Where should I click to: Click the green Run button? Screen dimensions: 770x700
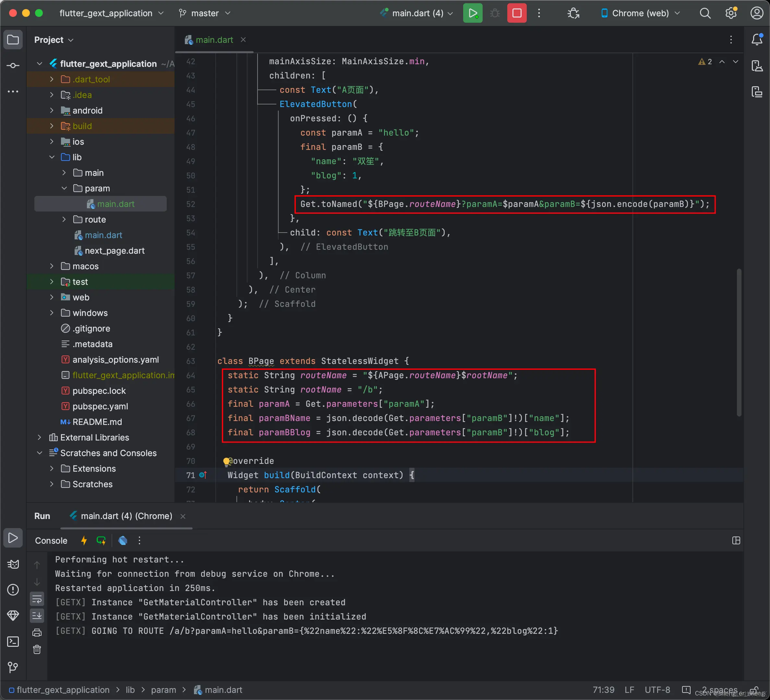[473, 13]
